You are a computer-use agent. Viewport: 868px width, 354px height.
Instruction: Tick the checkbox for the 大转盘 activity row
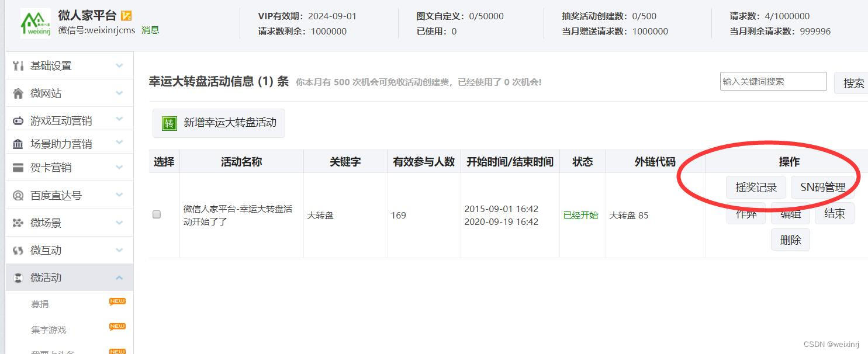157,214
